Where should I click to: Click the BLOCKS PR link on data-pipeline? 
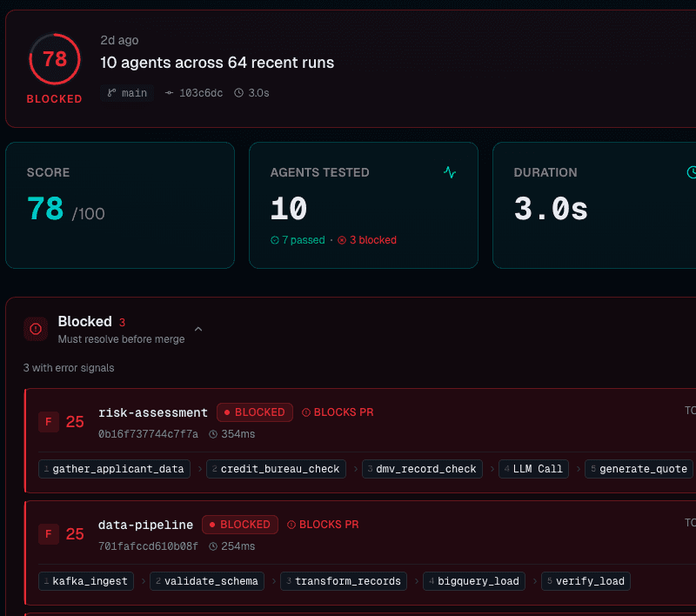pos(329,525)
